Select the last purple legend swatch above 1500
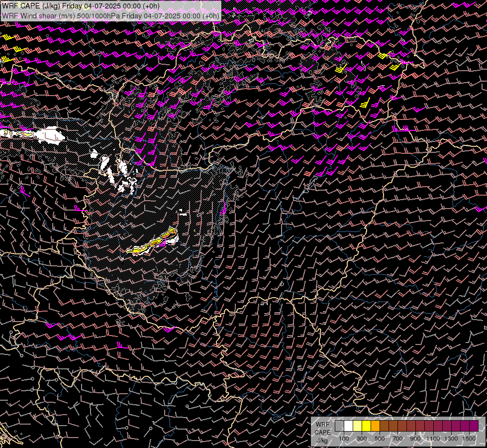487x448 pixels. tap(474, 426)
